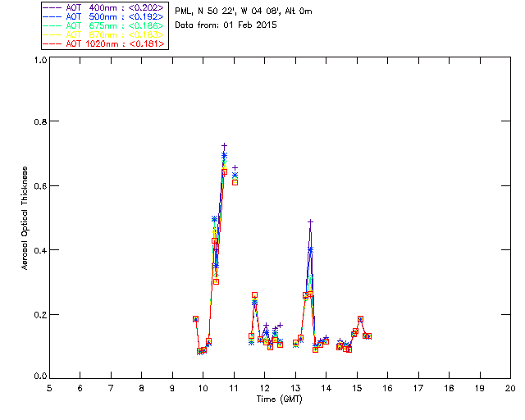Click the first red square data point near 9.75
525x420 pixels.
pyautogui.click(x=195, y=319)
